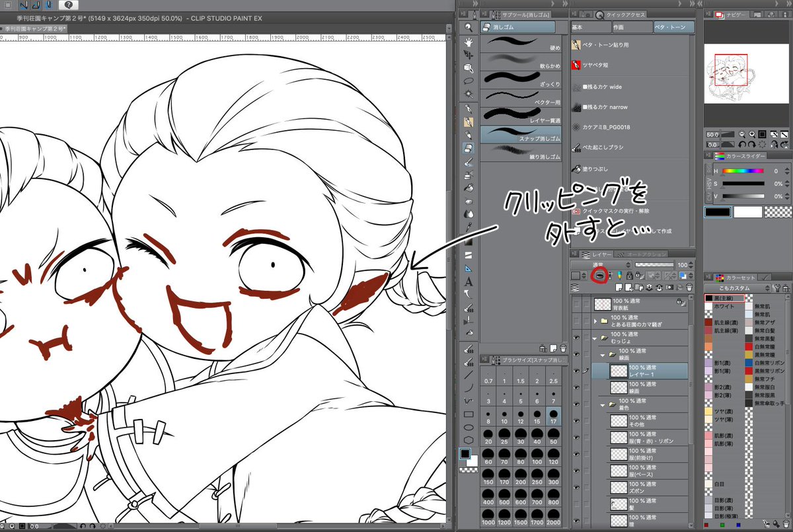Switch to the 基本 quick access tab
793x532 pixels.
(590, 27)
